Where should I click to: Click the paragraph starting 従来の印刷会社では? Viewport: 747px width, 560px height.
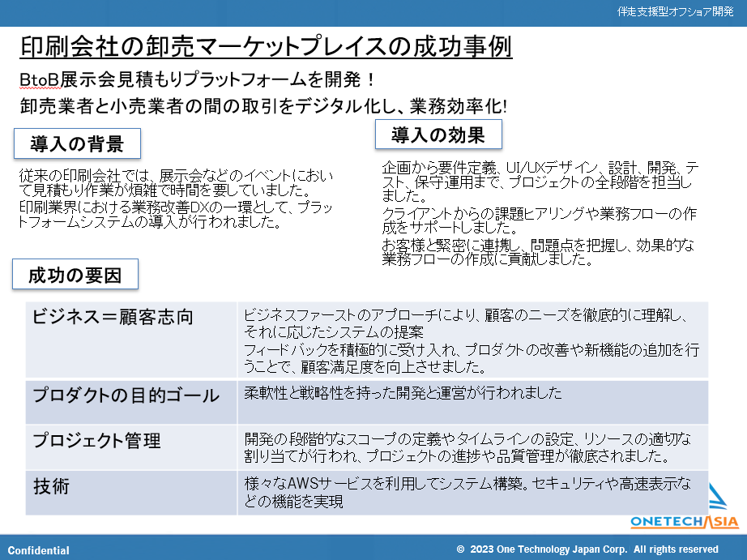point(176,182)
